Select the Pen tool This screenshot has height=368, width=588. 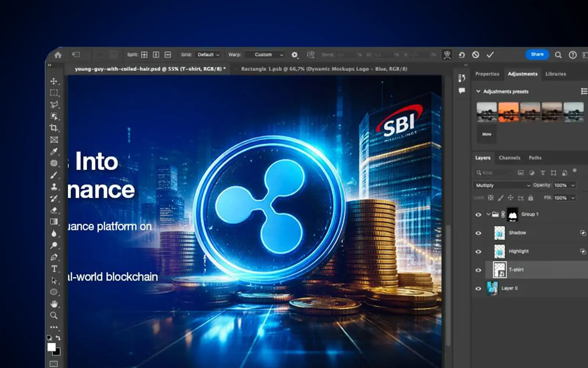click(x=54, y=257)
